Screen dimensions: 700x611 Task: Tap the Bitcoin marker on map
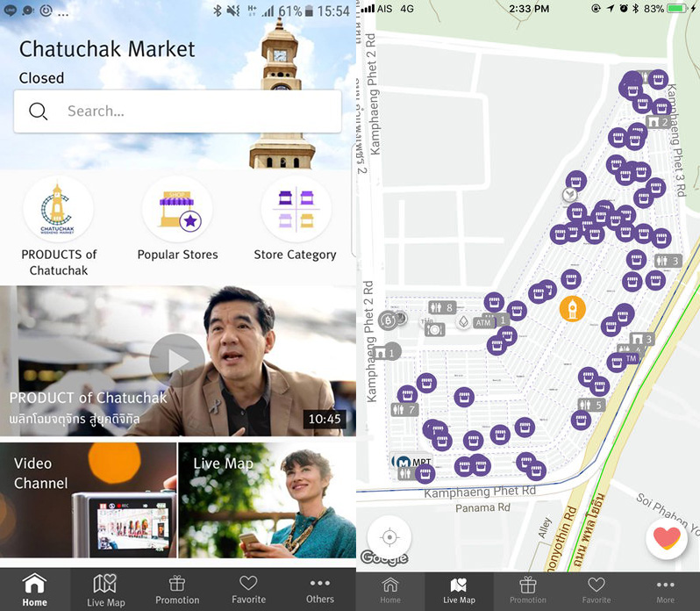click(x=388, y=320)
